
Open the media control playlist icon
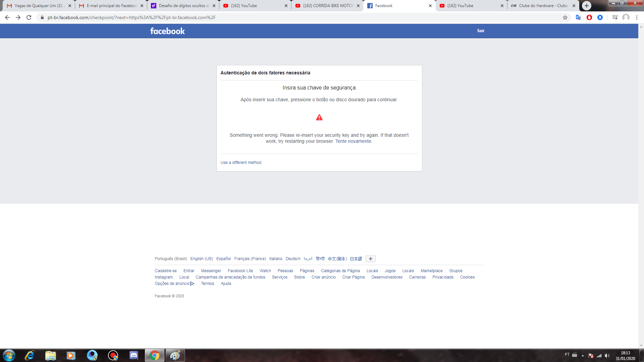tap(615, 17)
